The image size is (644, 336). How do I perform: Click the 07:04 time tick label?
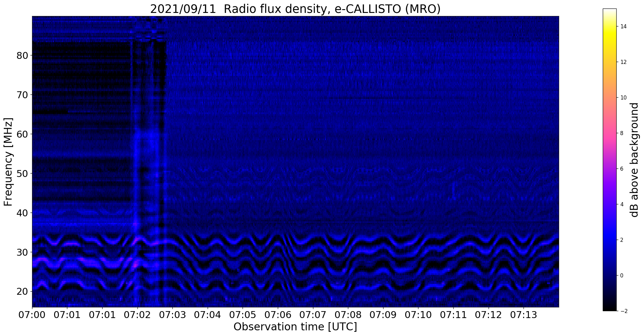208,315
